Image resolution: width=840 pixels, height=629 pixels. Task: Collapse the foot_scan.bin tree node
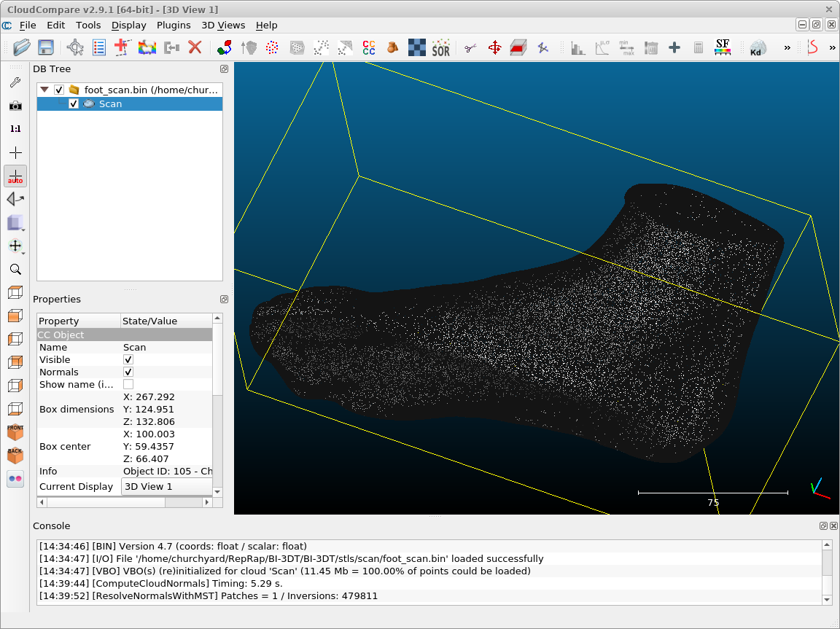pos(44,90)
